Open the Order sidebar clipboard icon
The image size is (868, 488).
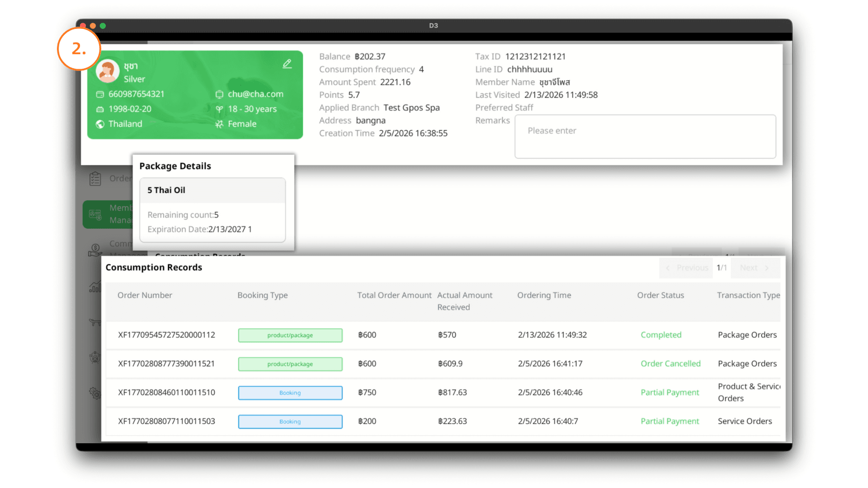pos(95,179)
